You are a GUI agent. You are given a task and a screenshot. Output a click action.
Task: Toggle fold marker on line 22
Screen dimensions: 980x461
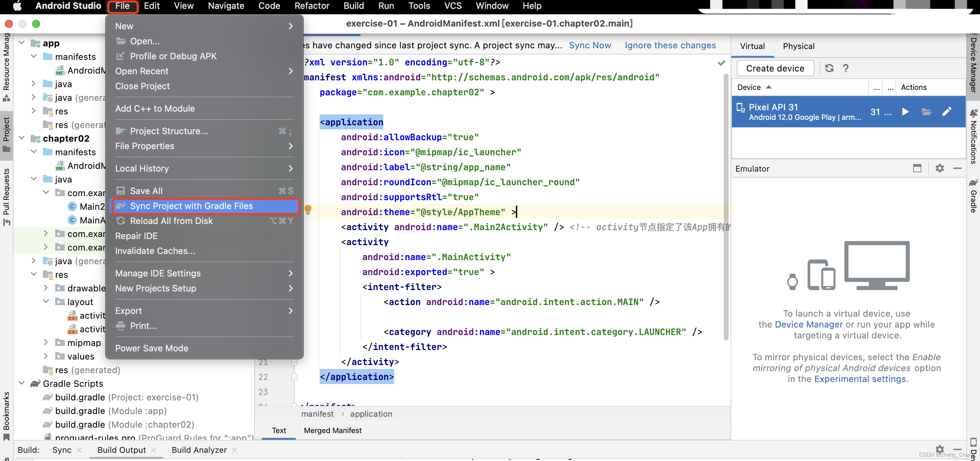(x=294, y=377)
